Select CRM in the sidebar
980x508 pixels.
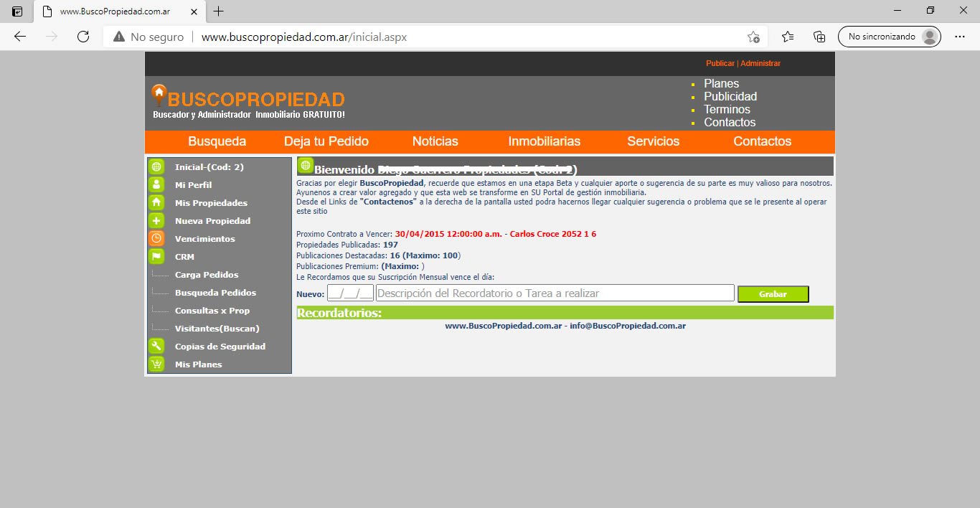(184, 257)
